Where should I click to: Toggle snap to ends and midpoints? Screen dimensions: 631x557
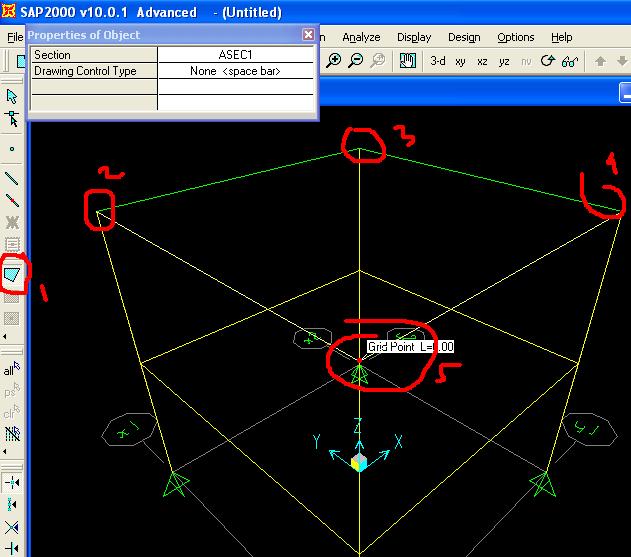click(x=12, y=505)
